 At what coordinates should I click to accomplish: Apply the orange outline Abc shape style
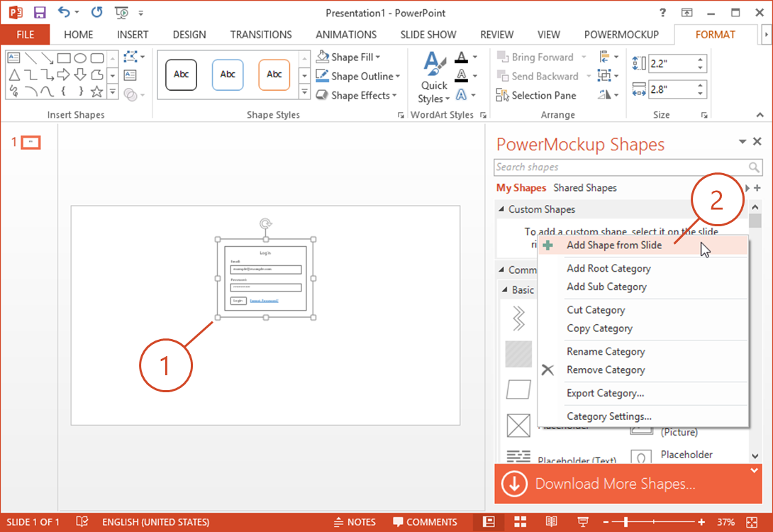(x=274, y=74)
